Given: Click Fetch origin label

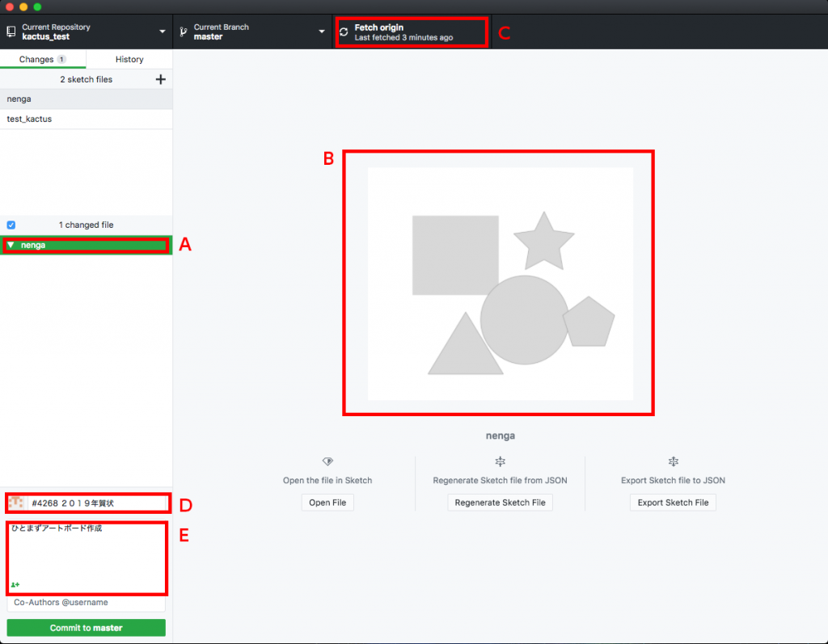Looking at the screenshot, I should pyautogui.click(x=378, y=27).
